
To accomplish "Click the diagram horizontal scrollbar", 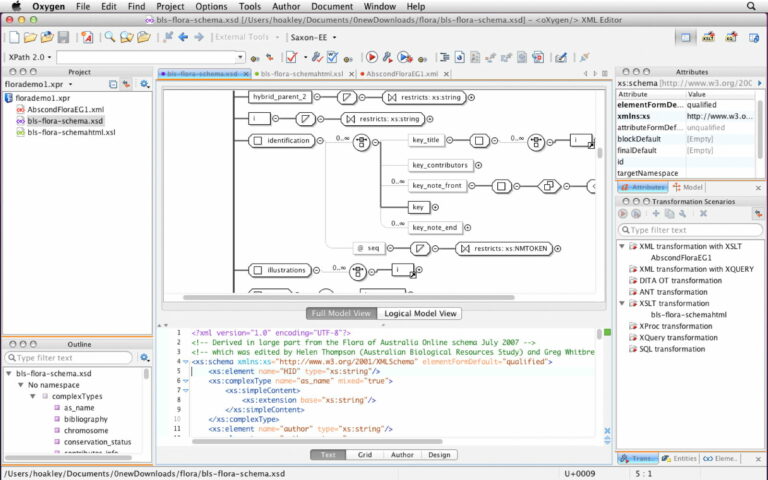I will (349, 297).
